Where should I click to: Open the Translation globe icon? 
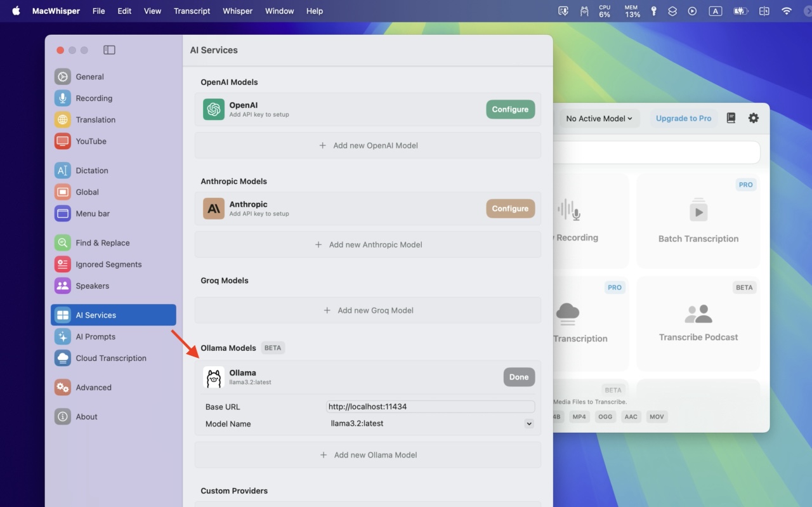point(62,120)
